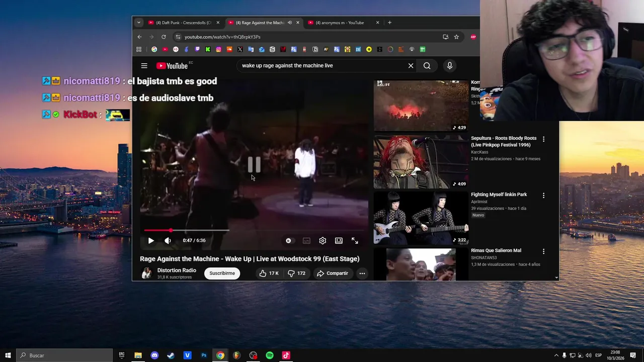Like the video with 17 K likes

269,273
